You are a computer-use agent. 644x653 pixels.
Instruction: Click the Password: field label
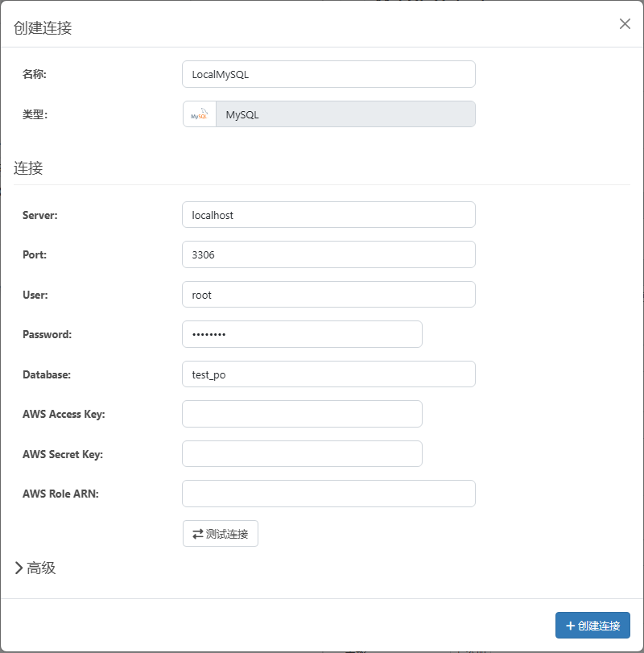pyautogui.click(x=47, y=334)
